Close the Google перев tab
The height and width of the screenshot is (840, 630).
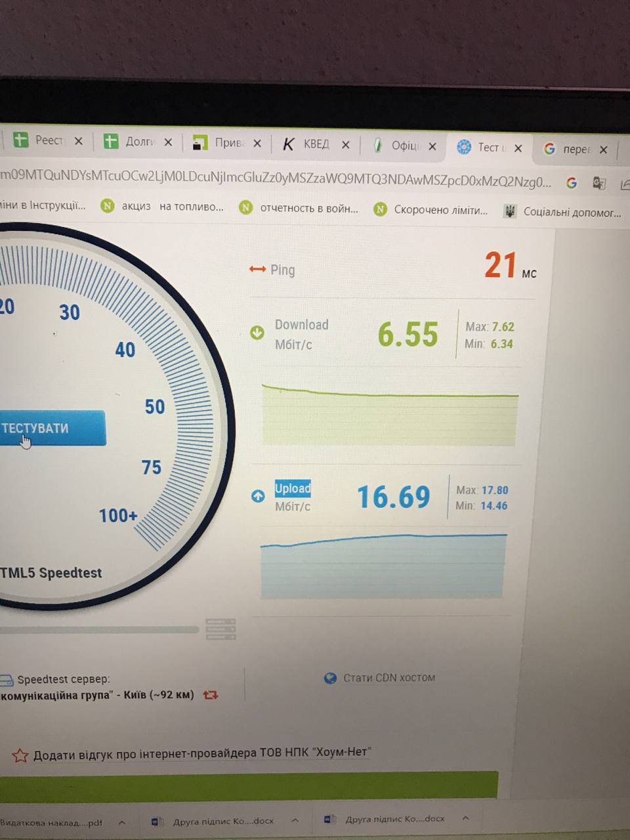pos(604,150)
